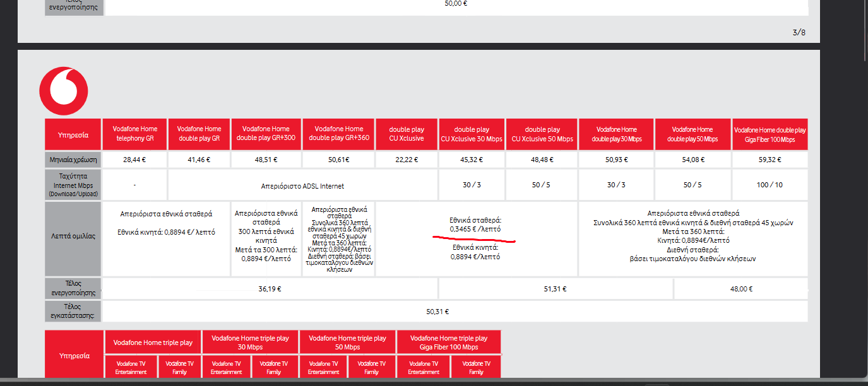Screen dimensions: 868x386
Task: Click the Μηνιαία χρέωση row label
Action: pyautogui.click(x=73, y=160)
